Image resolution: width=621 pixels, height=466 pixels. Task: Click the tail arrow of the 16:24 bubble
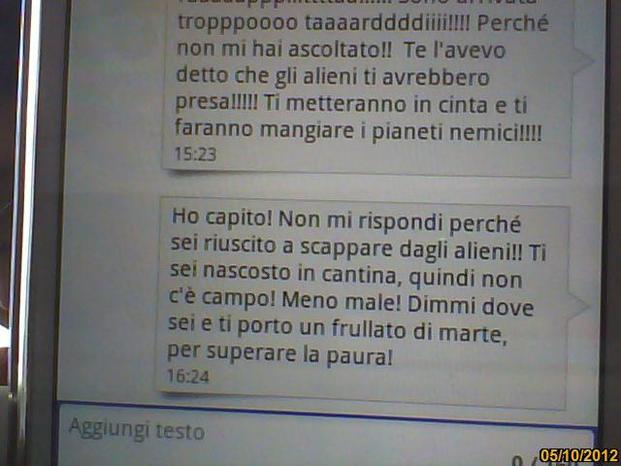580,307
